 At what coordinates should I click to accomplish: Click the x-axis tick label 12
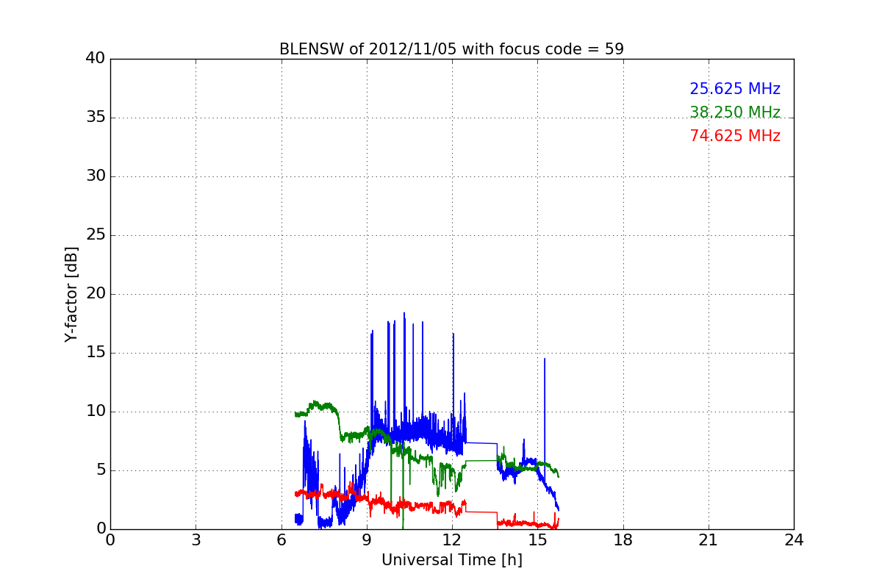pyautogui.click(x=452, y=540)
